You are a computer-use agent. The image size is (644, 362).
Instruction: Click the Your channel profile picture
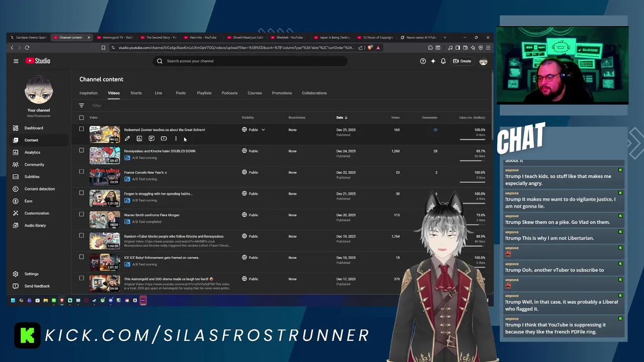39,90
